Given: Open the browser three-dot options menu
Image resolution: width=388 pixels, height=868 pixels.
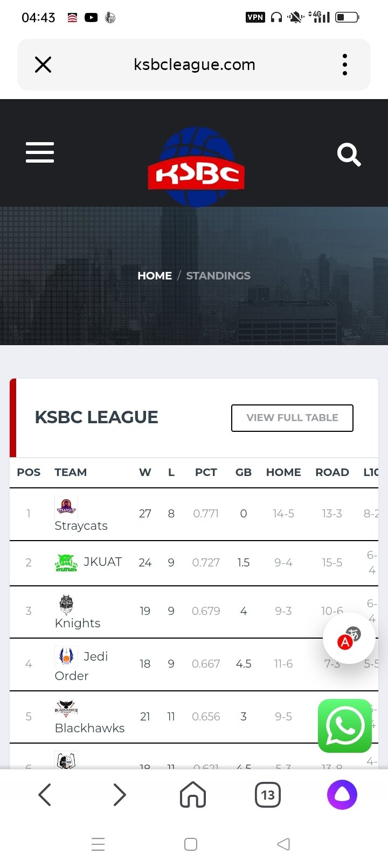Looking at the screenshot, I should point(345,65).
